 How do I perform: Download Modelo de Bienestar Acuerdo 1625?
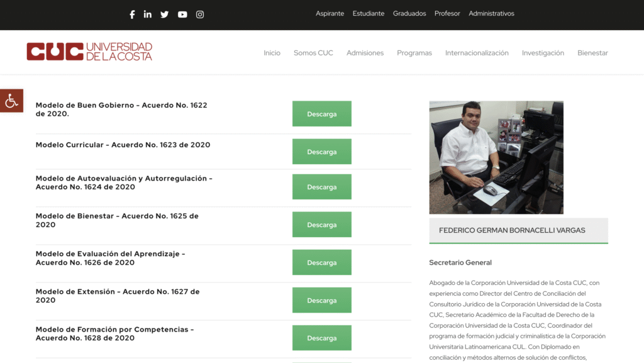pyautogui.click(x=321, y=225)
